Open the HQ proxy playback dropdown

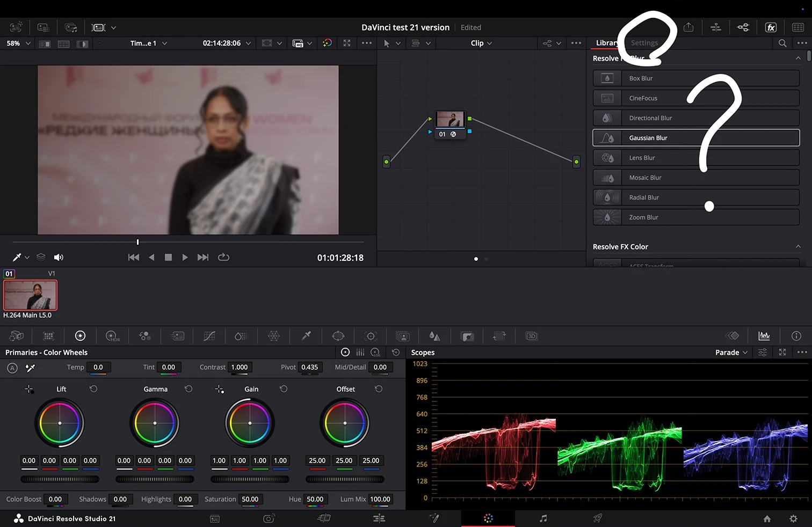pyautogui.click(x=302, y=43)
